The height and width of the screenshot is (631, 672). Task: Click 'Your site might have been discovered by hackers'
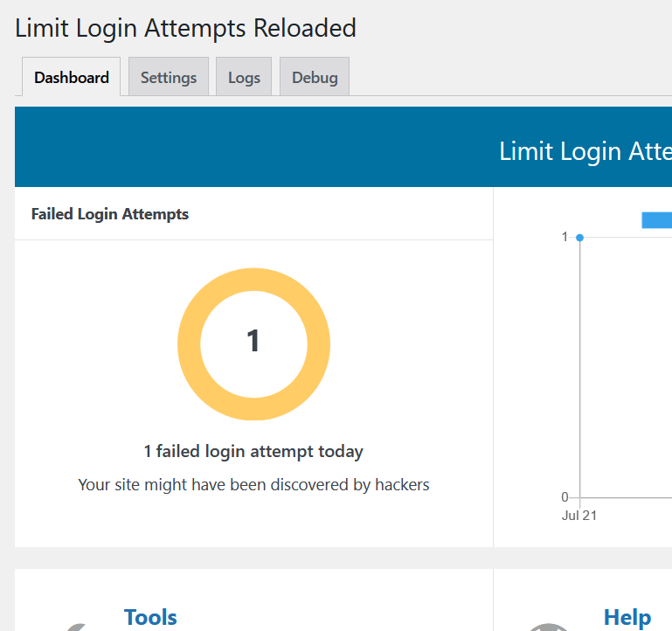coord(253,485)
